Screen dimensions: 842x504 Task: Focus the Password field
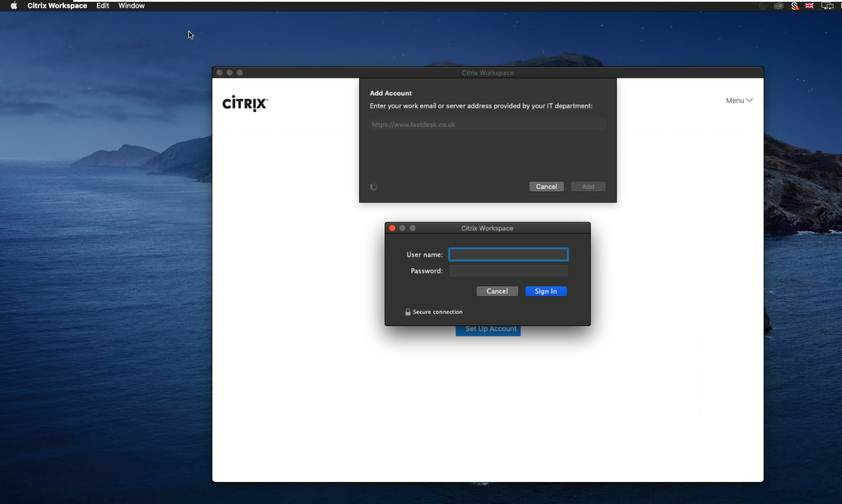(x=508, y=271)
